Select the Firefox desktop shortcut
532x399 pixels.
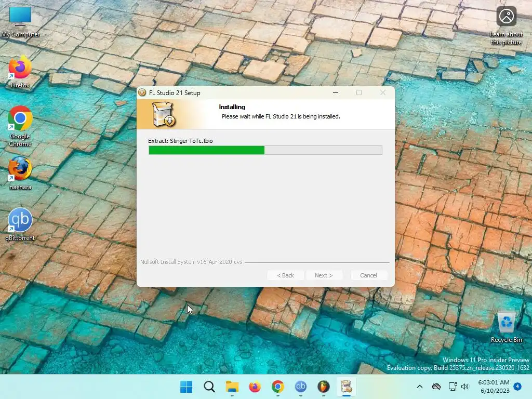click(x=20, y=73)
